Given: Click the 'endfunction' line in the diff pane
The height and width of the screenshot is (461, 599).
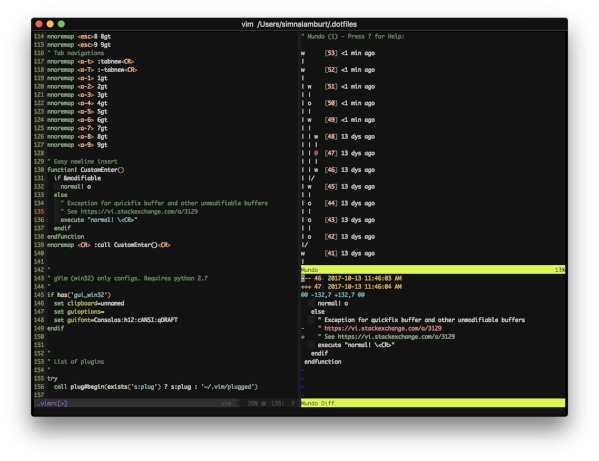Looking at the screenshot, I should coord(323,362).
